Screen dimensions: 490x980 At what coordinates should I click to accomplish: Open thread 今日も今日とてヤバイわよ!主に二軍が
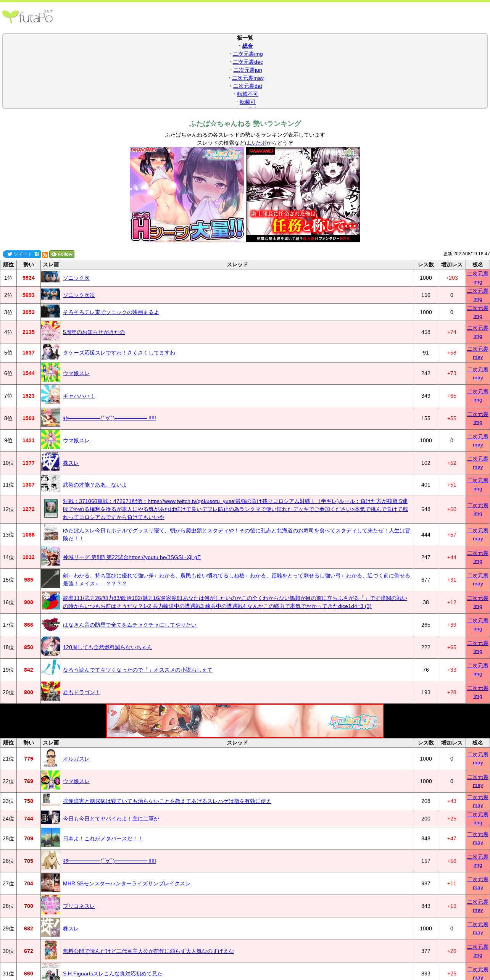click(111, 819)
